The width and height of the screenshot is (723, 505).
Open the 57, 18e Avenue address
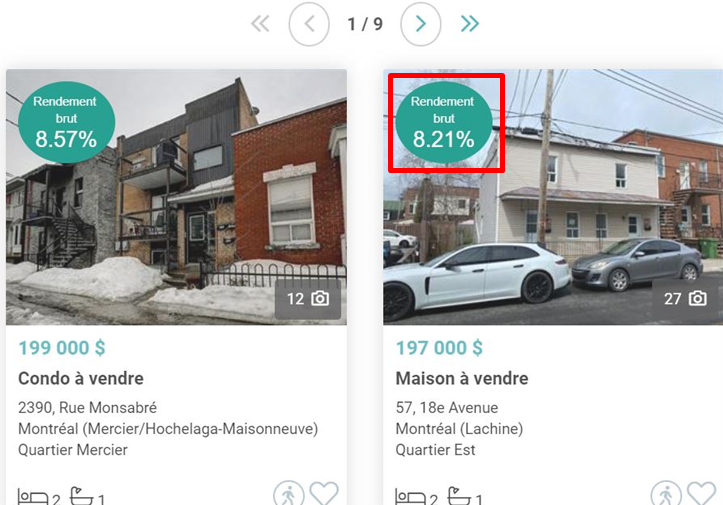coord(447,408)
